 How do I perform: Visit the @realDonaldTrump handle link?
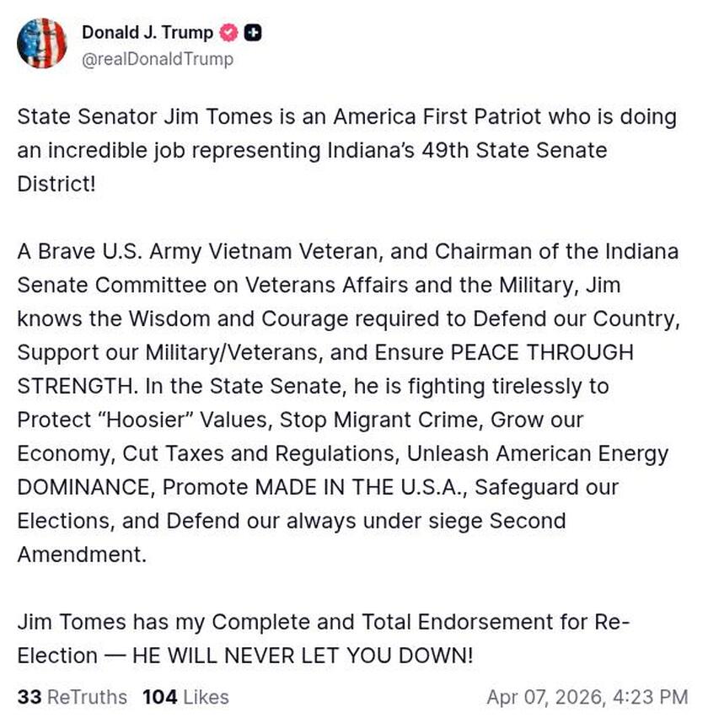coord(158,59)
